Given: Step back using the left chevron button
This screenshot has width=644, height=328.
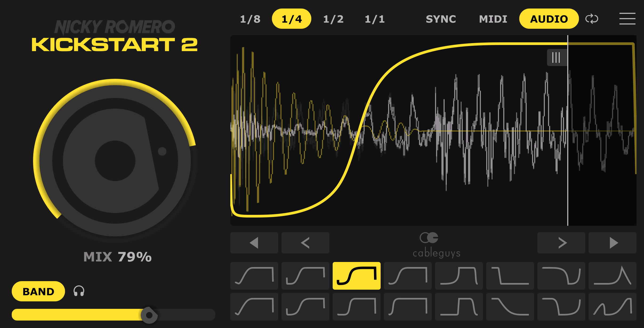Looking at the screenshot, I should pyautogui.click(x=305, y=243).
